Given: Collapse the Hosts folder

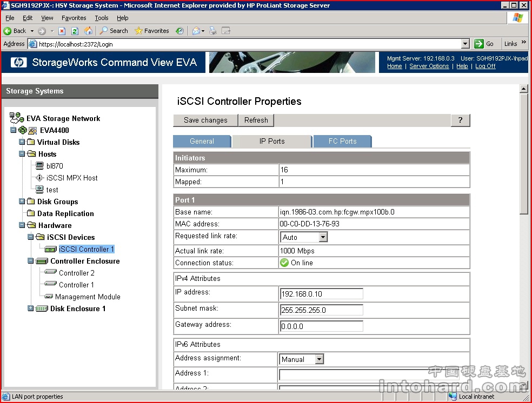Looking at the screenshot, I should click(x=22, y=153).
